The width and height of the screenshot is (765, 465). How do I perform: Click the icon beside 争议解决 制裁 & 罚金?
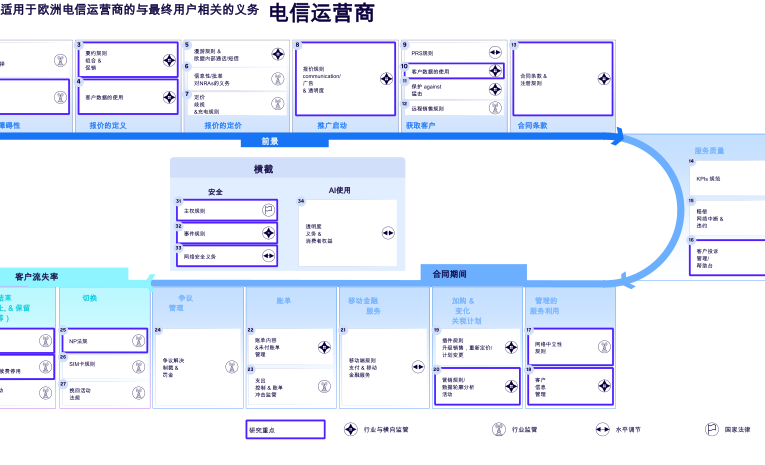(228, 366)
